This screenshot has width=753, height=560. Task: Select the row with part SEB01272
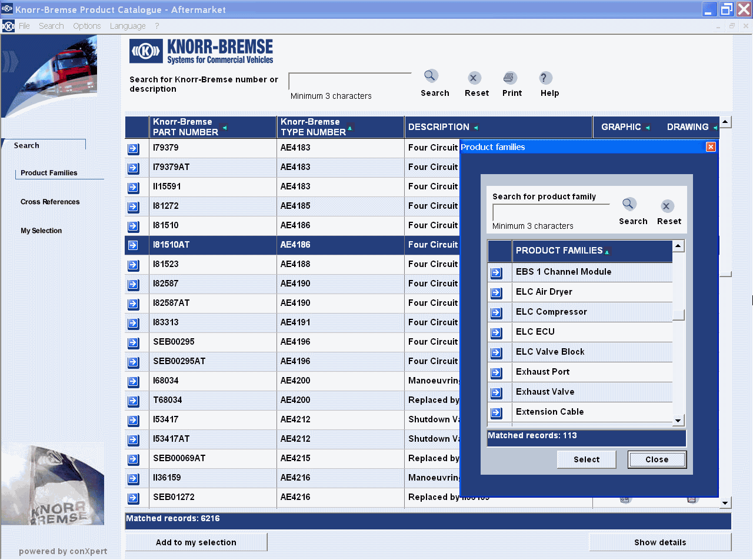pyautogui.click(x=292, y=497)
